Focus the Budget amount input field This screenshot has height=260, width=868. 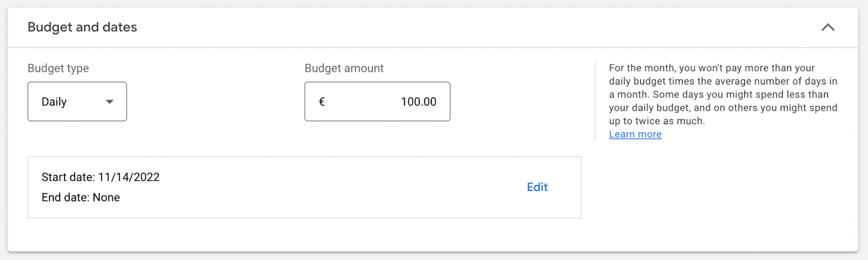[377, 101]
